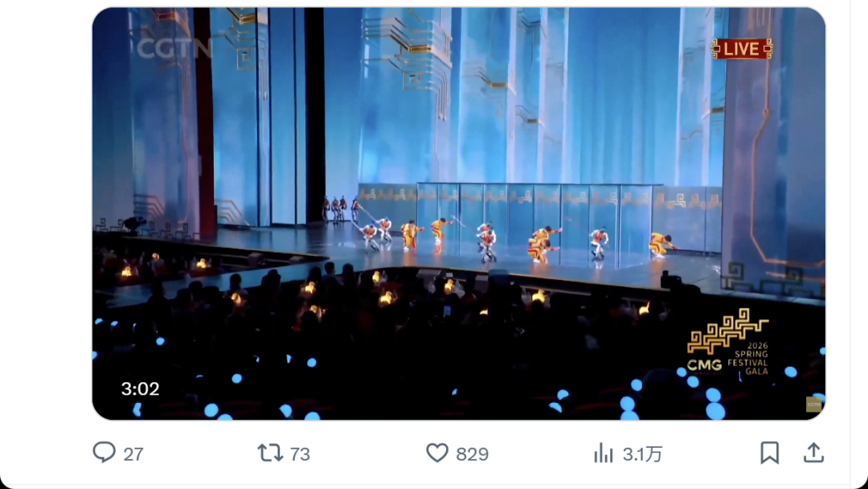
Task: Click the dark audience area with blue lights
Action: click(x=402, y=354)
